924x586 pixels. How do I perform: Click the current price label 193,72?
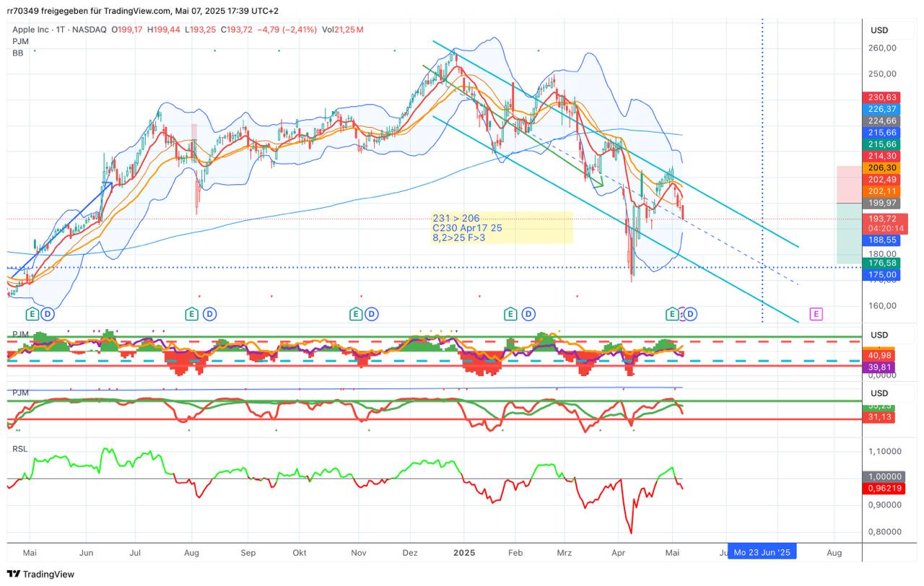884,219
